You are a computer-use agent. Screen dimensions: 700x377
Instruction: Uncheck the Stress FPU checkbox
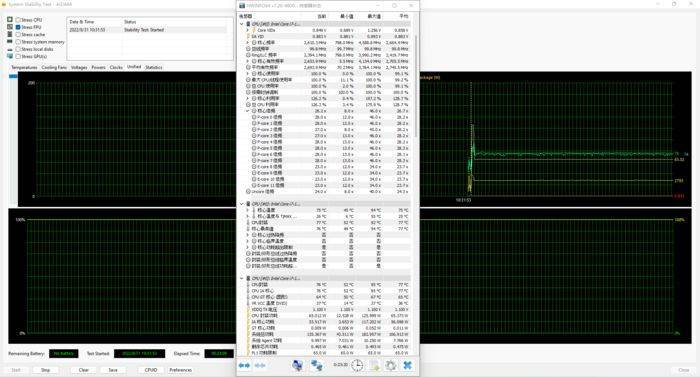click(x=18, y=27)
